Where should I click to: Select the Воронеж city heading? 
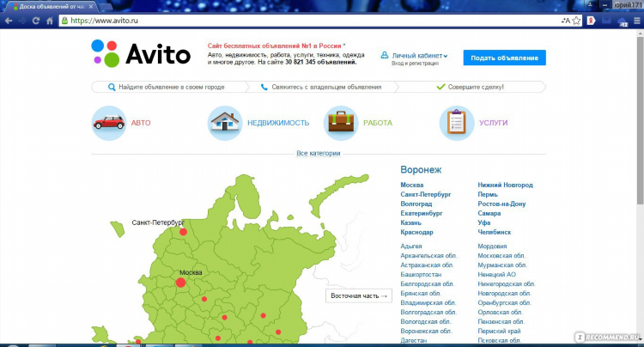click(421, 169)
